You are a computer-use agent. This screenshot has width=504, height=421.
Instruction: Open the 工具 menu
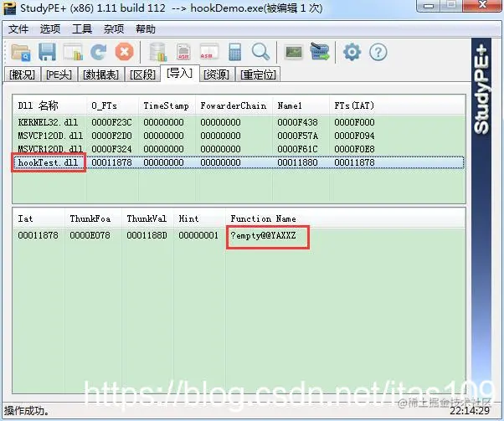pos(82,29)
